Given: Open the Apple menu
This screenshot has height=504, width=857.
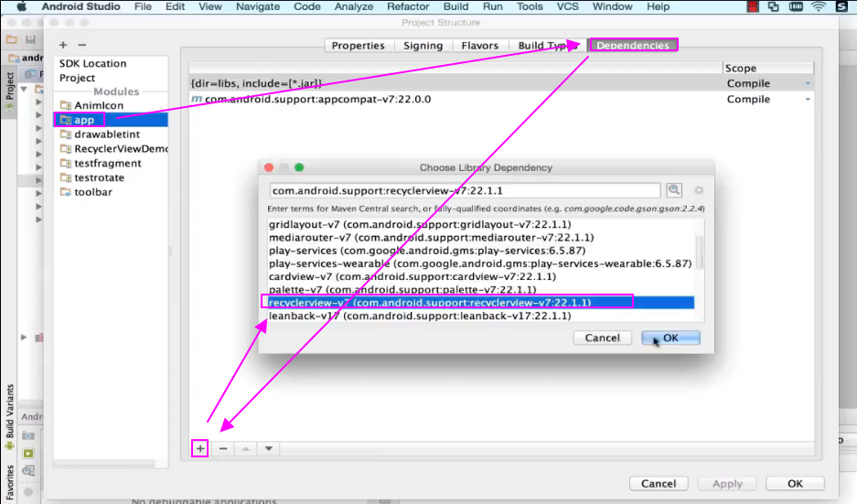Looking at the screenshot, I should click(x=21, y=6).
